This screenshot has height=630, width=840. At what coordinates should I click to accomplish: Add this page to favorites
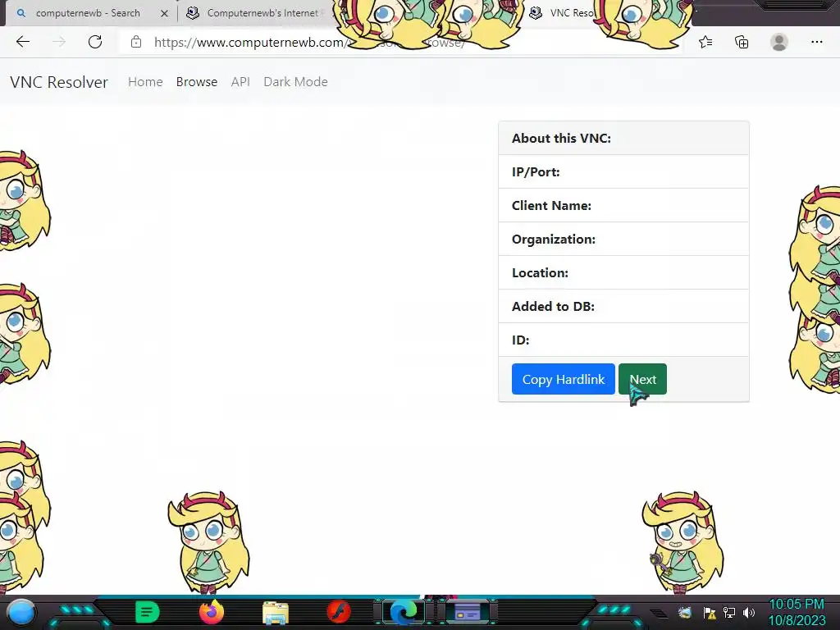pos(705,42)
